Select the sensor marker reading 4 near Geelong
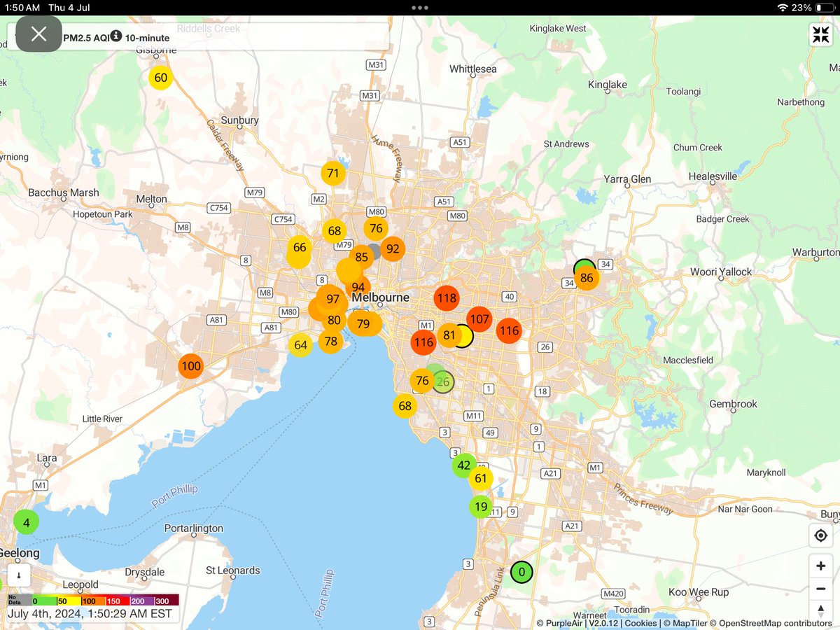Viewport: 840px width, 630px height. [x=27, y=522]
